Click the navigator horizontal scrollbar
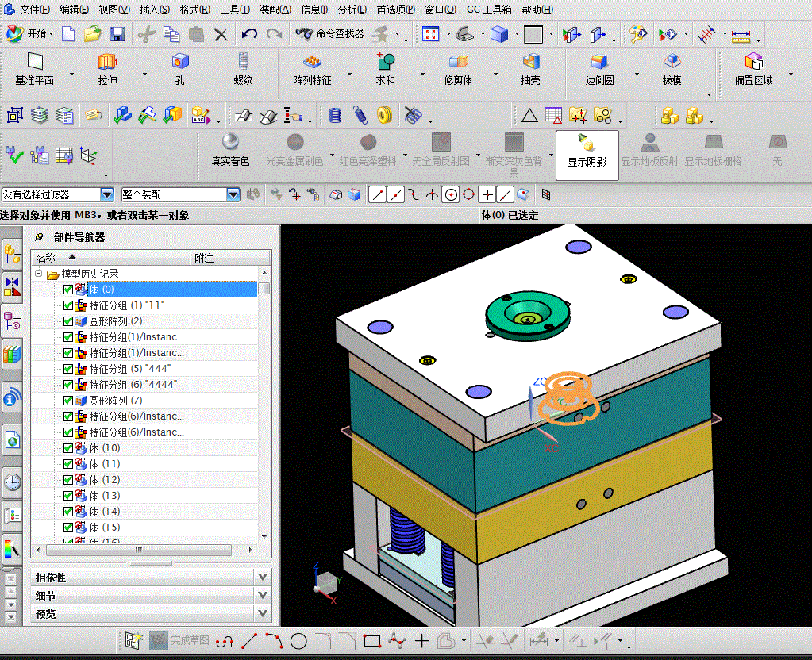 pyautogui.click(x=139, y=550)
